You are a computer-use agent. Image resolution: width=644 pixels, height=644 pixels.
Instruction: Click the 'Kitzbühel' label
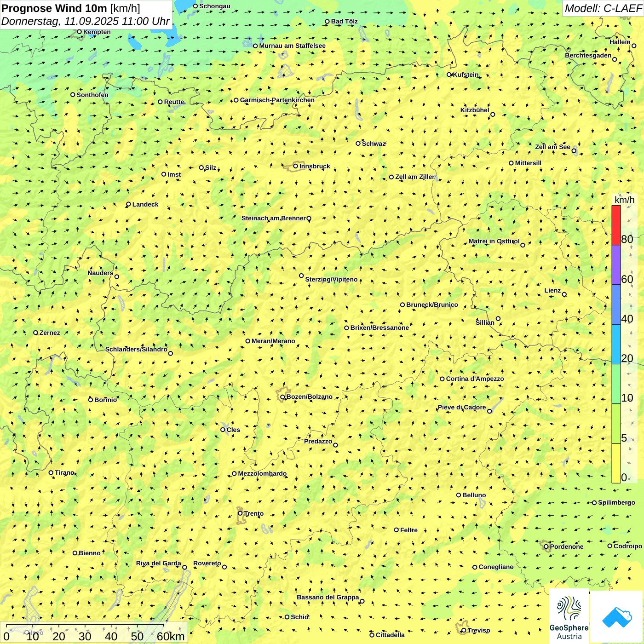pyautogui.click(x=475, y=110)
